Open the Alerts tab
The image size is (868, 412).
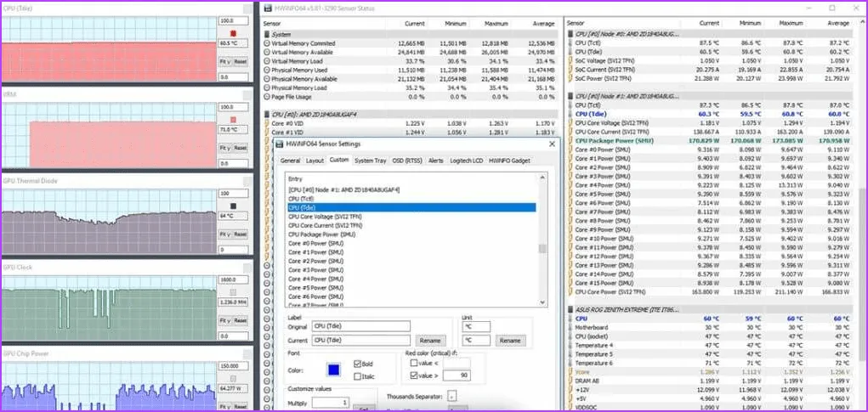435,160
